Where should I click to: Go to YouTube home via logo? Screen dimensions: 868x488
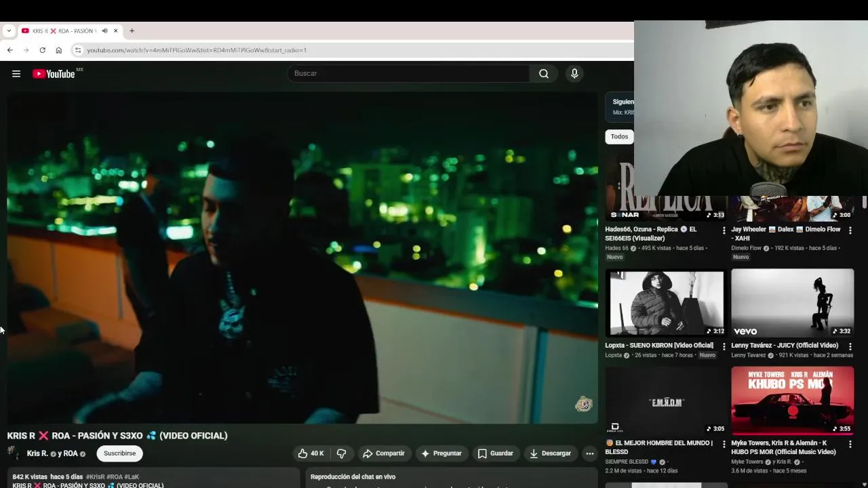click(54, 74)
